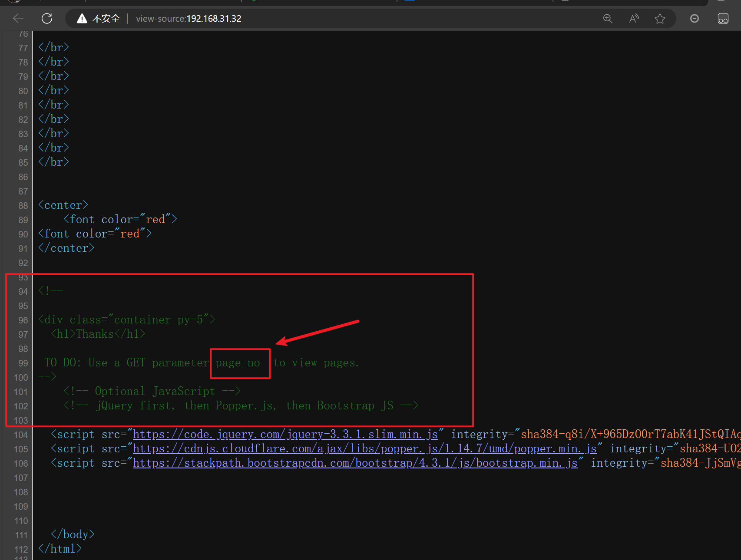The height and width of the screenshot is (560, 741).
Task: Click the '</br>' tag on line 77
Action: pyautogui.click(x=54, y=47)
